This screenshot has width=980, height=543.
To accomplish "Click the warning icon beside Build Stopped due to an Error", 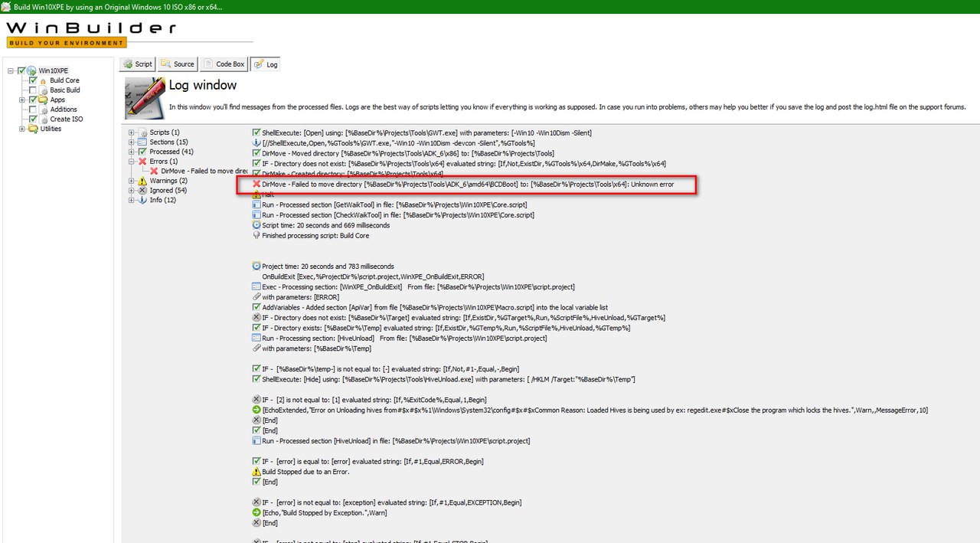I will coord(256,472).
